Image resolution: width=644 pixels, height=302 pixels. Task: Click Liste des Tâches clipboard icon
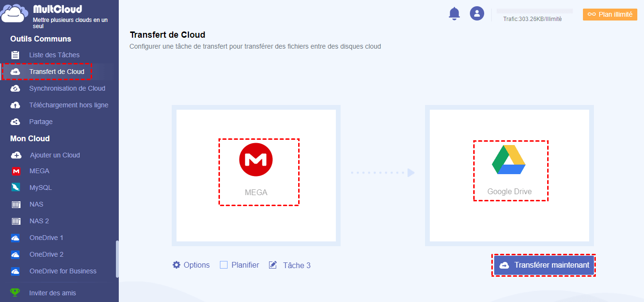[16, 55]
